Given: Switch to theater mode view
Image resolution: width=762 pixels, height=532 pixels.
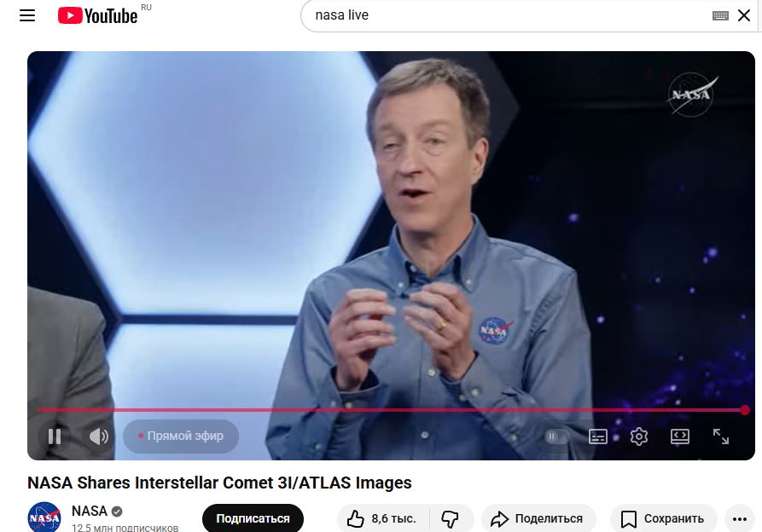Looking at the screenshot, I should pos(680,437).
